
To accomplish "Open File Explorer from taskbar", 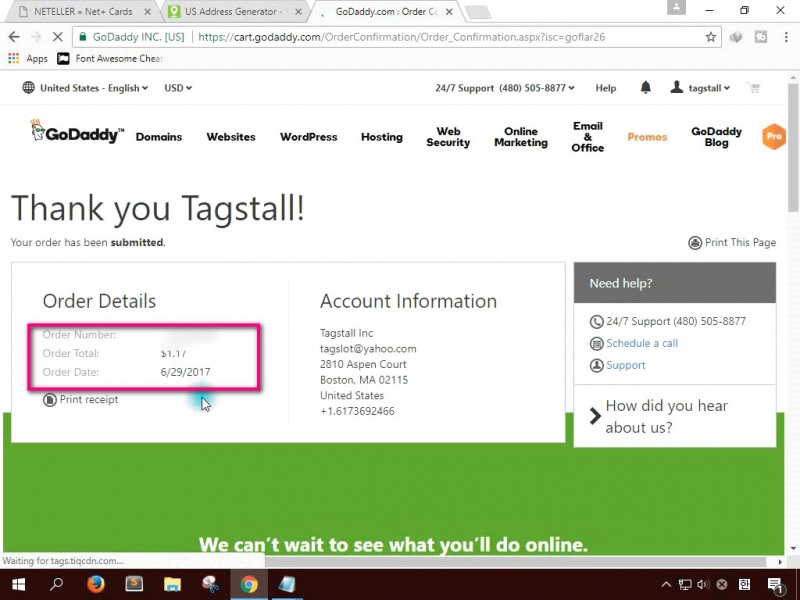I will [172, 585].
